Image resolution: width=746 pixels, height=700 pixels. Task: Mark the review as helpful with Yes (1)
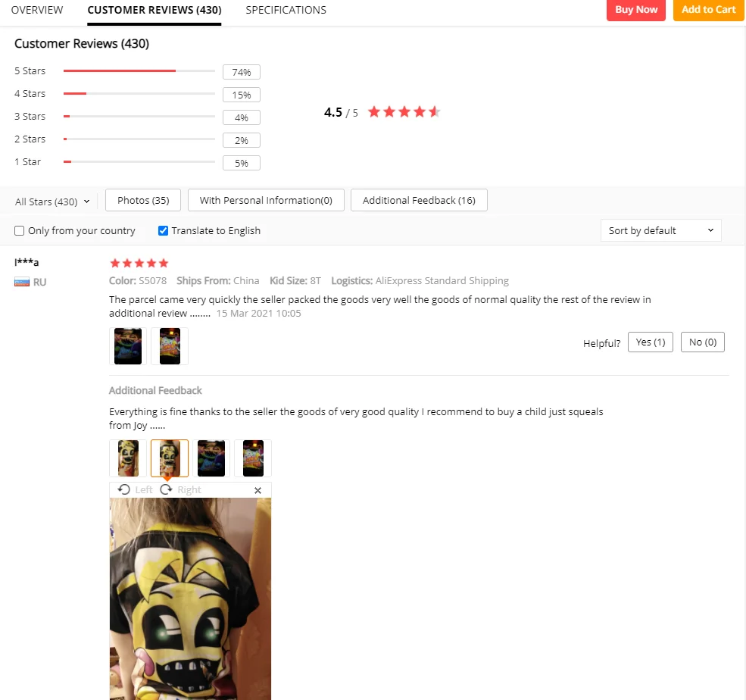[x=651, y=342]
